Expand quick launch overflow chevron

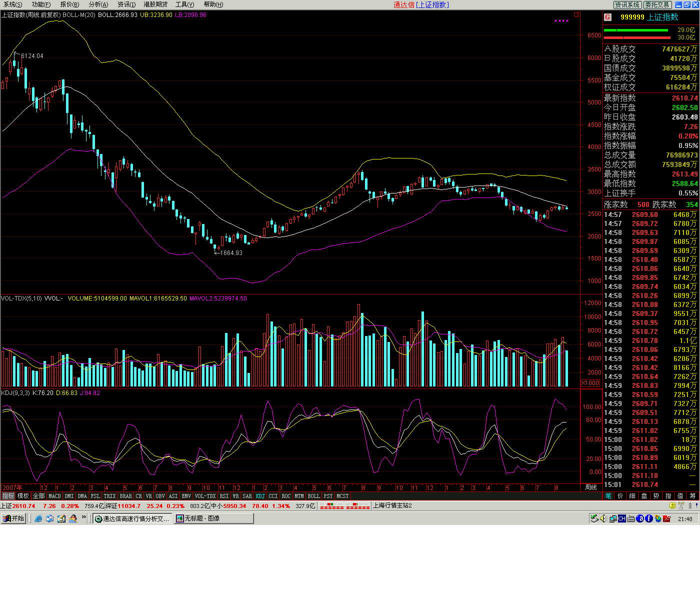click(x=84, y=517)
